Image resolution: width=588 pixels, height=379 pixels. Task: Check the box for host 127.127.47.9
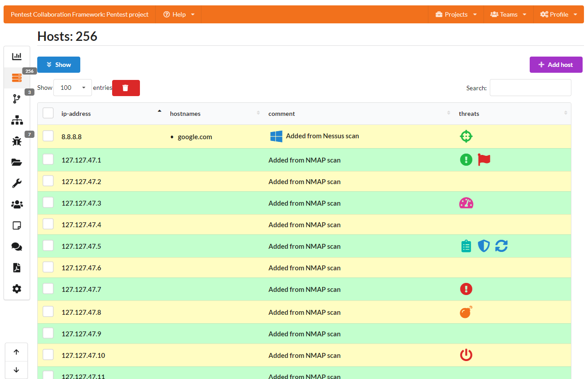point(48,333)
